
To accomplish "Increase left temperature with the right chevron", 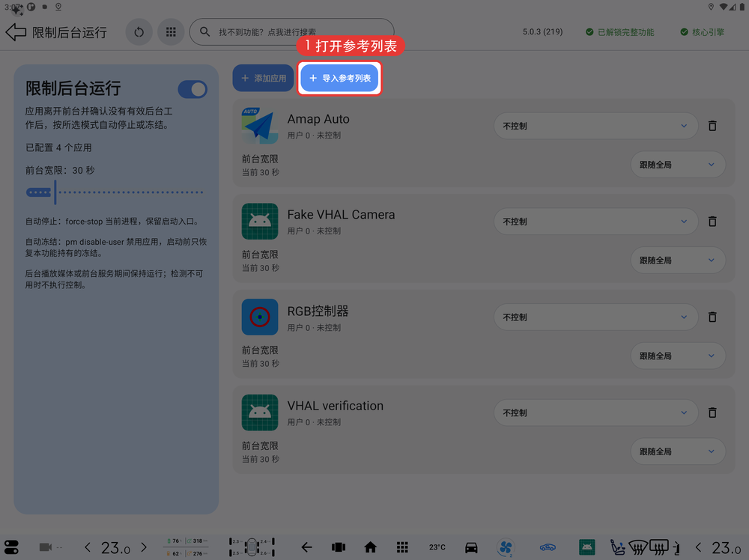I will click(x=144, y=547).
